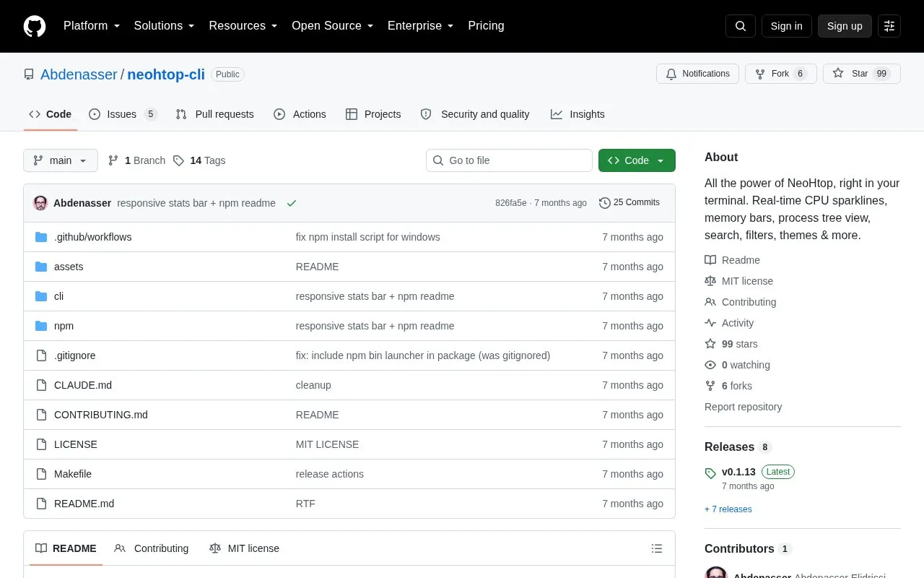Go to the Pricing page
Screen dimensions: 924x578
(x=486, y=26)
